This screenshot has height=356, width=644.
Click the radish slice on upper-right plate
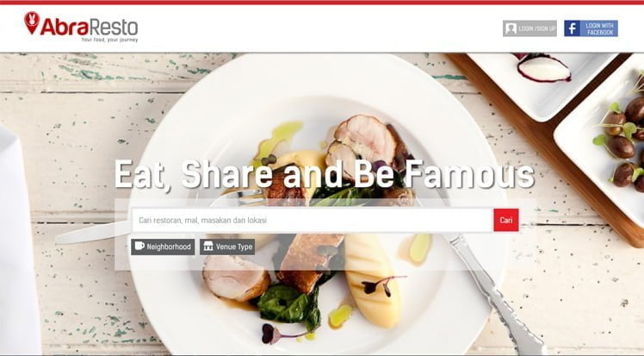pyautogui.click(x=543, y=68)
